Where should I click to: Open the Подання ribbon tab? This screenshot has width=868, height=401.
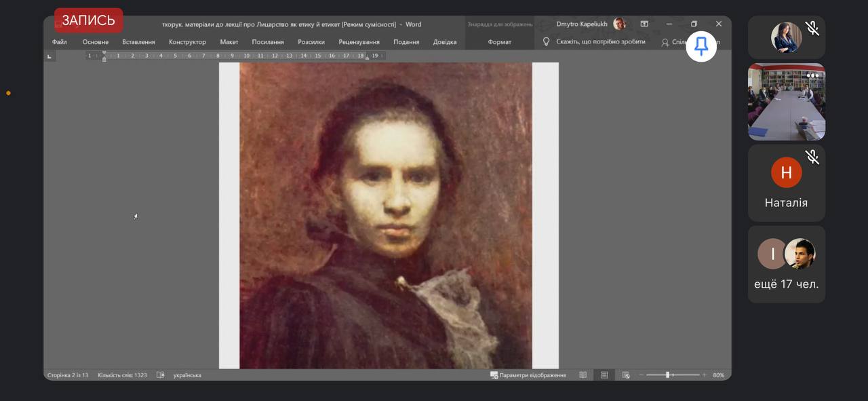(x=406, y=42)
